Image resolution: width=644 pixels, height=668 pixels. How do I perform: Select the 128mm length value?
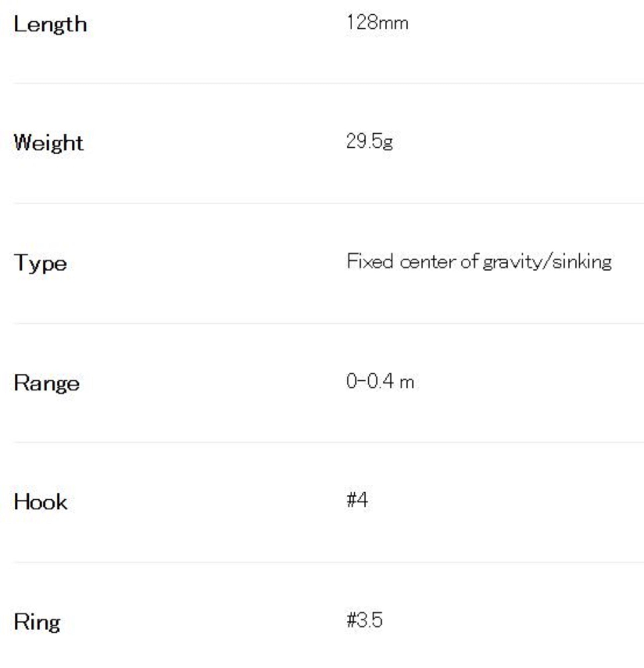pos(377,23)
